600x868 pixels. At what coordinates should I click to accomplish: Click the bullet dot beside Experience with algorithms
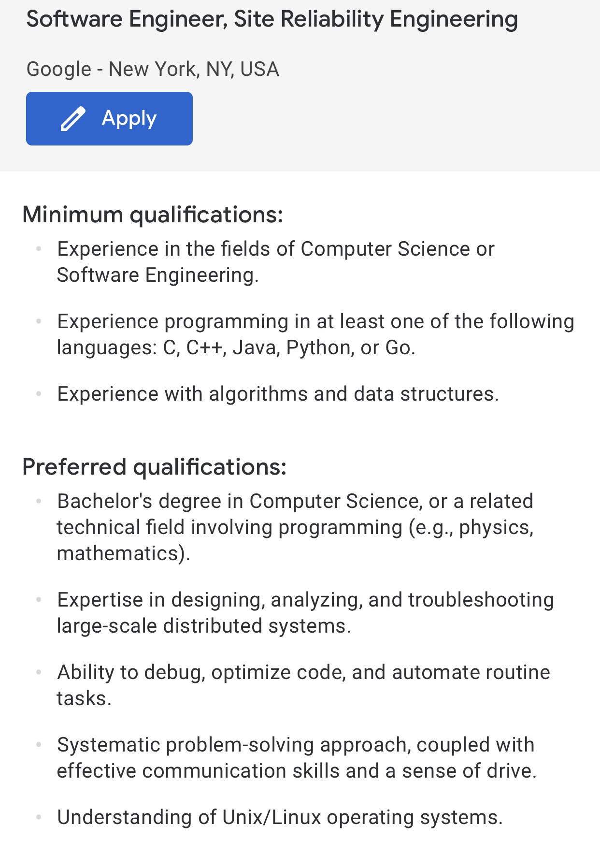[x=39, y=394]
